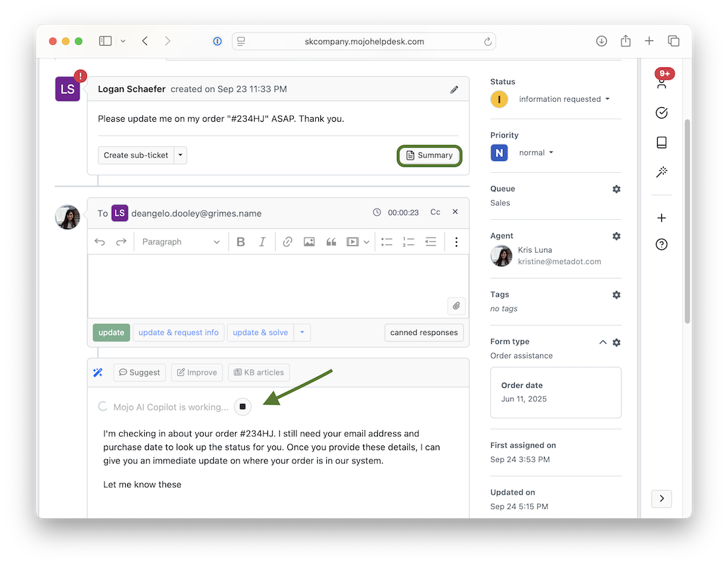Insert an image into the reply
The image size is (728, 566).
(x=309, y=242)
